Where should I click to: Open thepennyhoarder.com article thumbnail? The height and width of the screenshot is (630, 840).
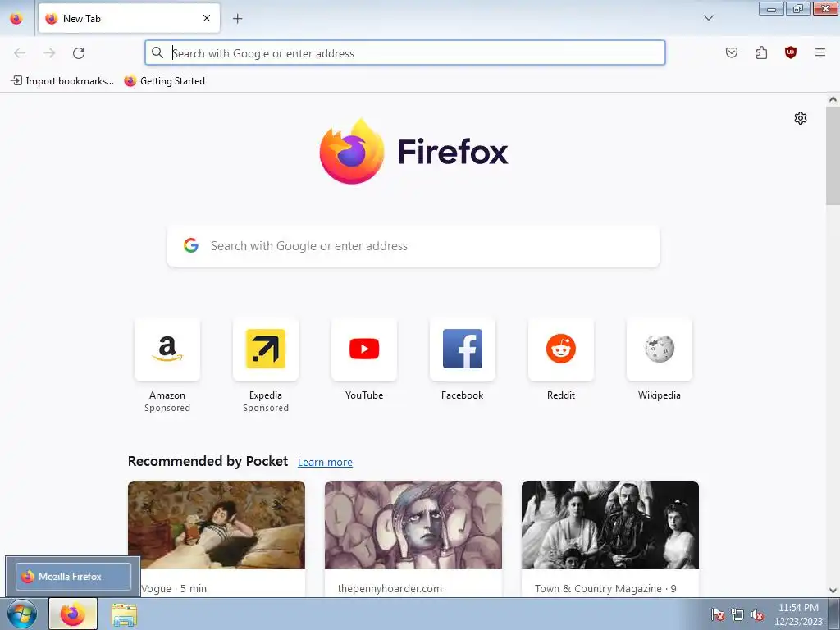click(413, 525)
